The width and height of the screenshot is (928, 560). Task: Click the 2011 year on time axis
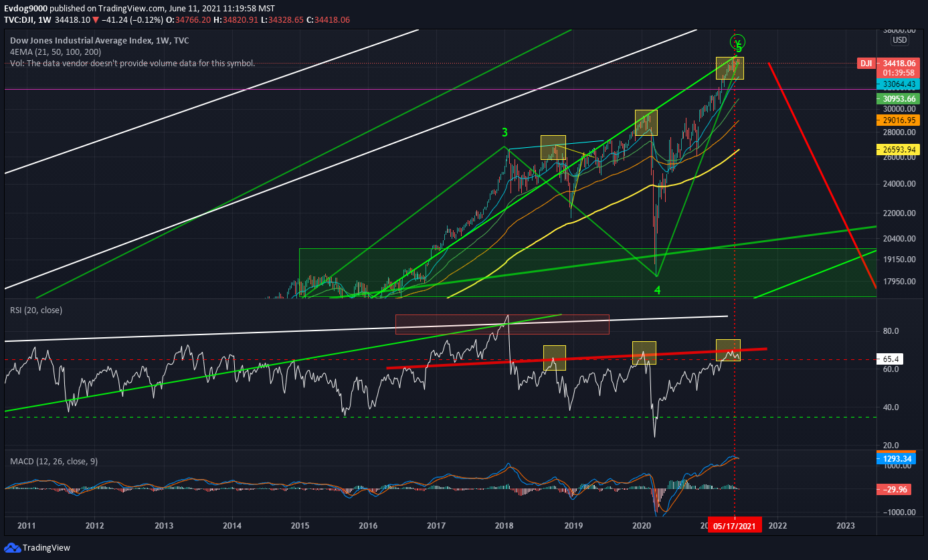point(27,526)
